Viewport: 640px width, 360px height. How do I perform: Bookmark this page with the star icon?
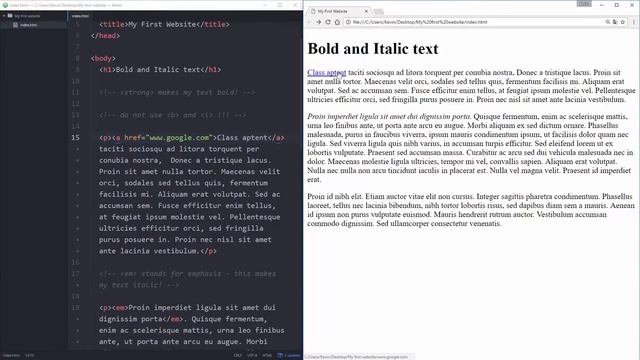click(x=623, y=22)
